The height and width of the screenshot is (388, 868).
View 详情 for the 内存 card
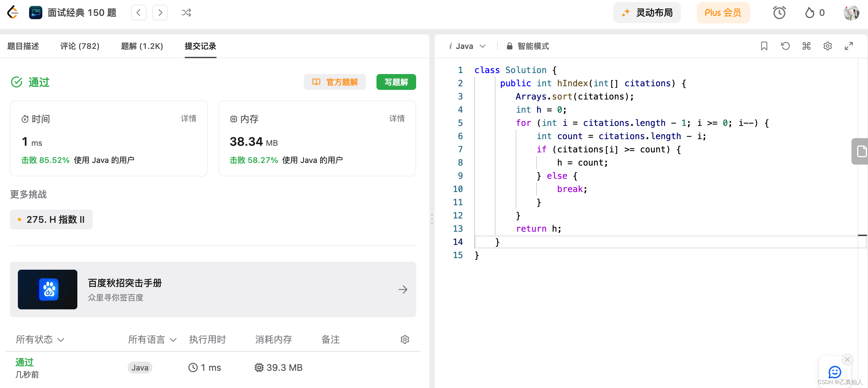(x=397, y=119)
